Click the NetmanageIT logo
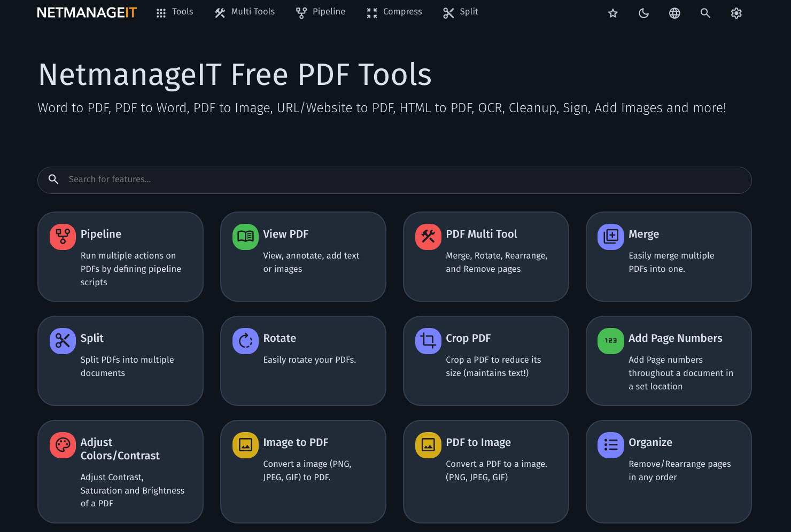791x532 pixels. pyautogui.click(x=87, y=12)
